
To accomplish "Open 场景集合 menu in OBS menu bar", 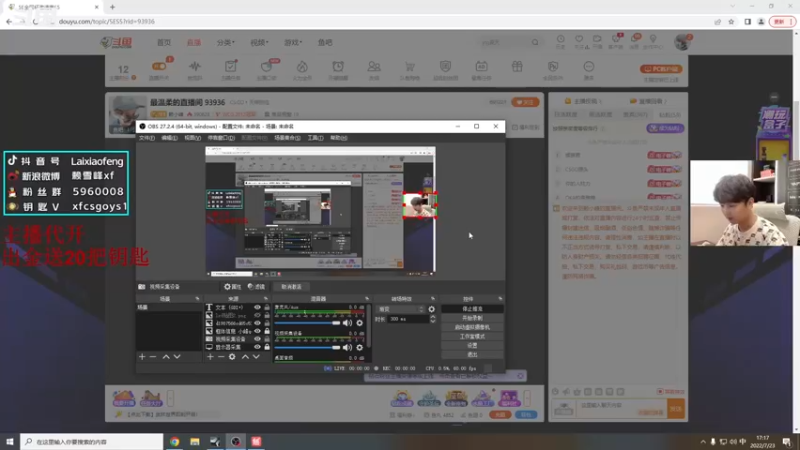I will point(287,138).
